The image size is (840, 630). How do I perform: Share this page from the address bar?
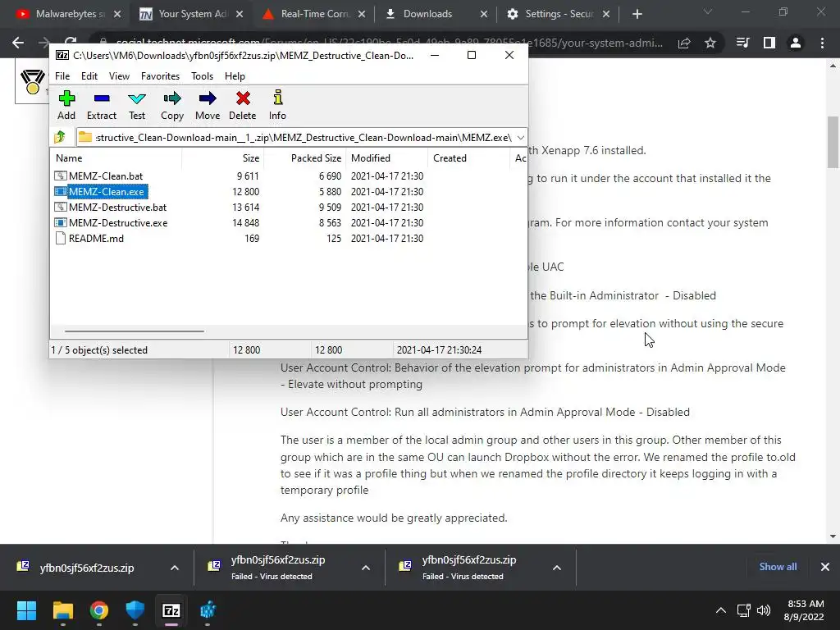(x=684, y=43)
